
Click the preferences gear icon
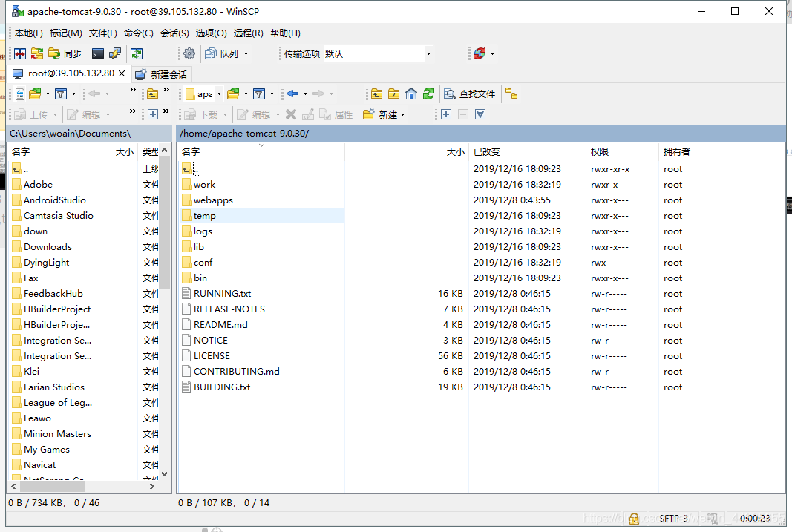coord(189,53)
